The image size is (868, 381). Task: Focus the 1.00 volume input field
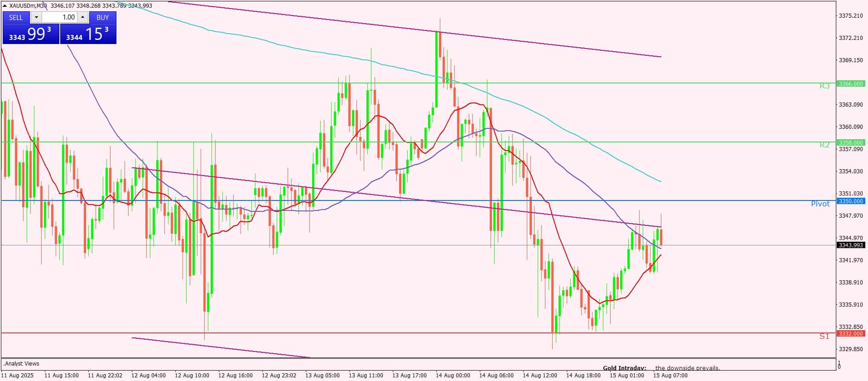click(60, 17)
